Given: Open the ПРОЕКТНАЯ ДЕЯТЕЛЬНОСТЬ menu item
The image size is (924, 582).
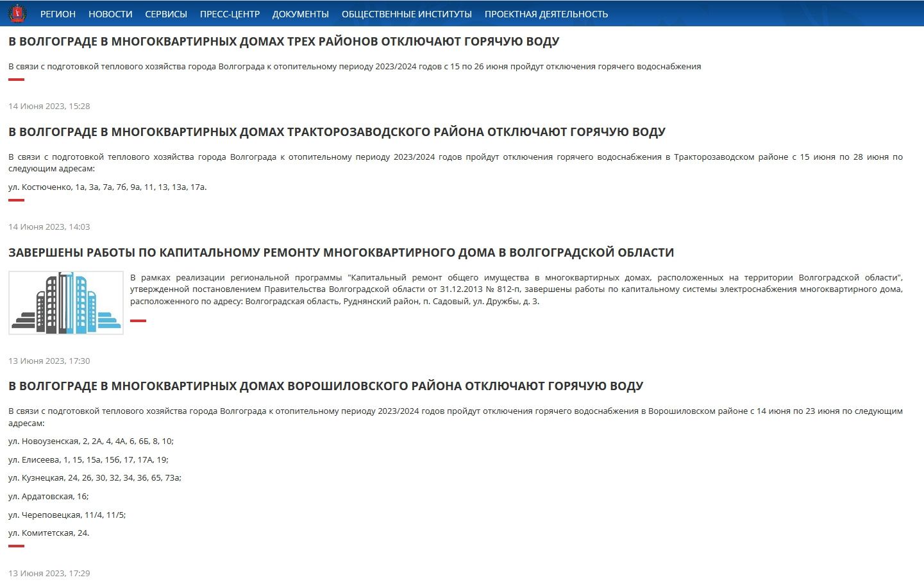Looking at the screenshot, I should [x=546, y=14].
